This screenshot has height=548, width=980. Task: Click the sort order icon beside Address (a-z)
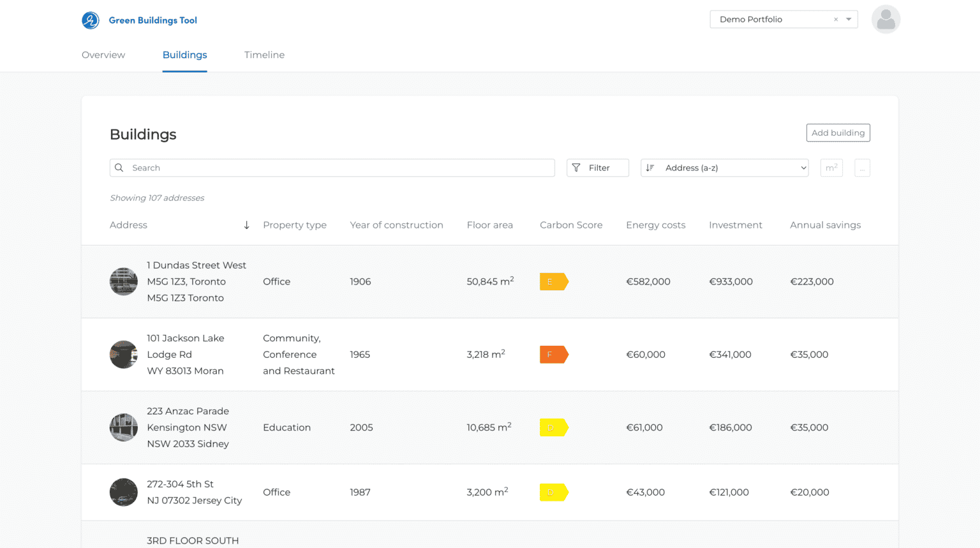pos(650,168)
